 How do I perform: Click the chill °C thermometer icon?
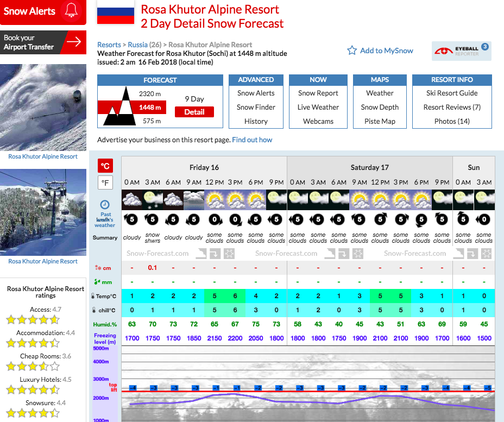(94, 310)
